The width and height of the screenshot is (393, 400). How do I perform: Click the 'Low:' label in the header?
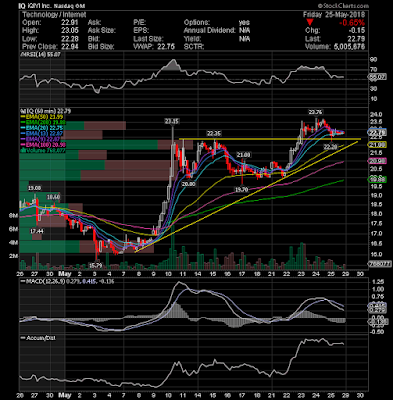(x=29, y=39)
